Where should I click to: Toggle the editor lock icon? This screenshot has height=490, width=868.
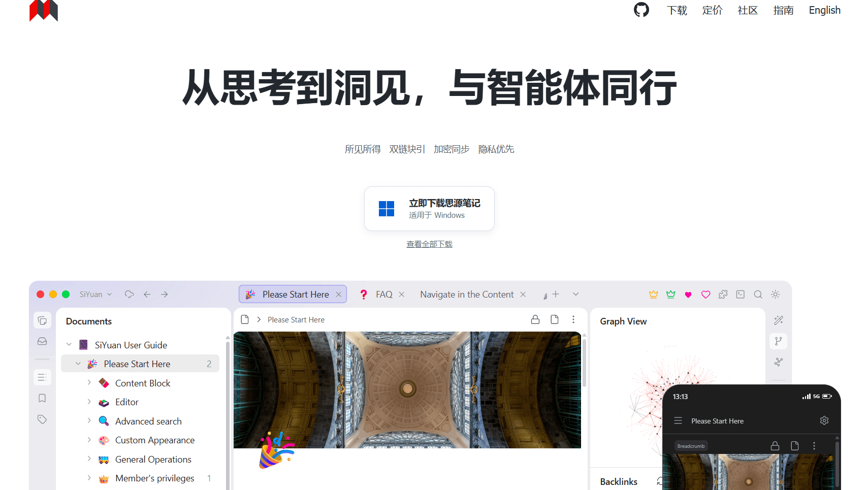click(x=535, y=319)
